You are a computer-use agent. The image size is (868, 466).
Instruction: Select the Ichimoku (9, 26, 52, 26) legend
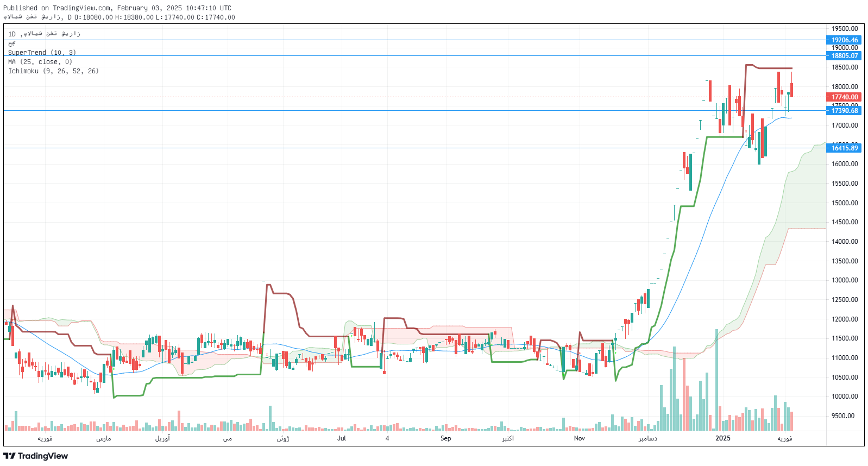point(53,71)
